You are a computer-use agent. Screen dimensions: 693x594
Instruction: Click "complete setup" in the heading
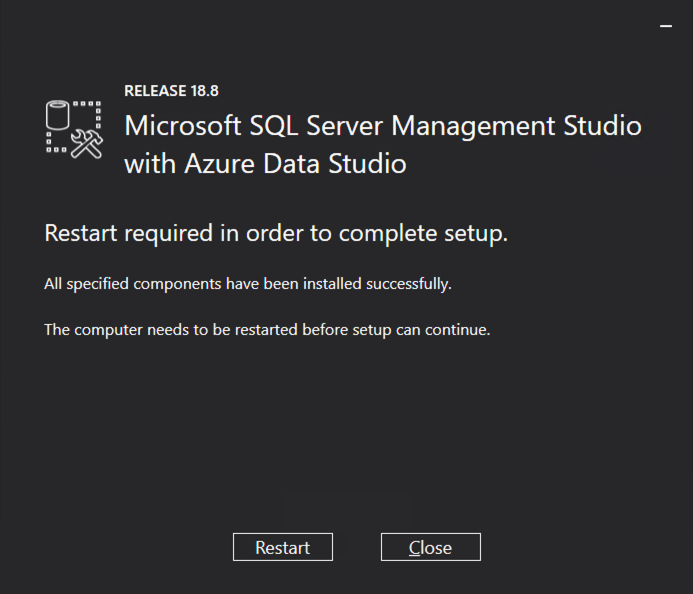click(423, 234)
